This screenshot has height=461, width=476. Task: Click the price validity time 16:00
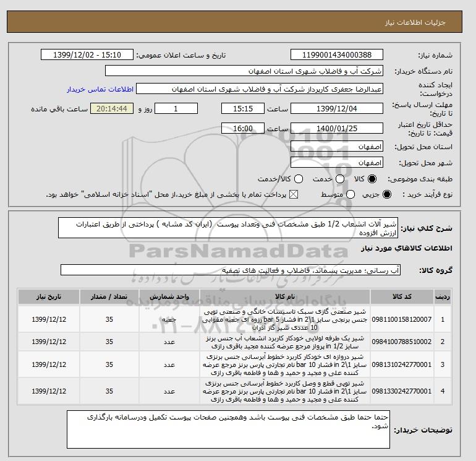(x=243, y=128)
